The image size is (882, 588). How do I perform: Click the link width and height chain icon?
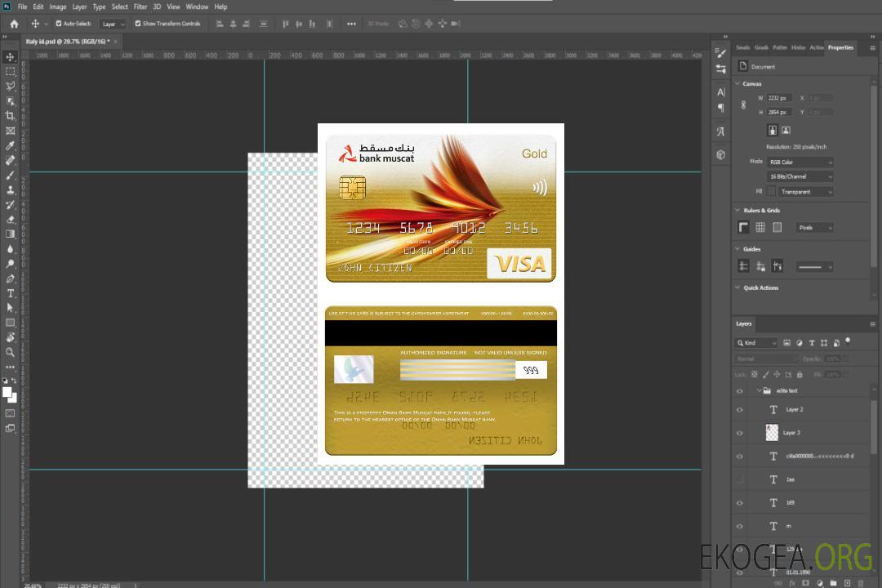743,105
